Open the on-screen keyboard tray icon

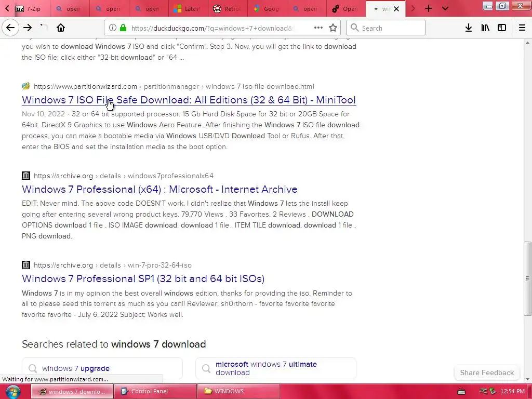461,392
